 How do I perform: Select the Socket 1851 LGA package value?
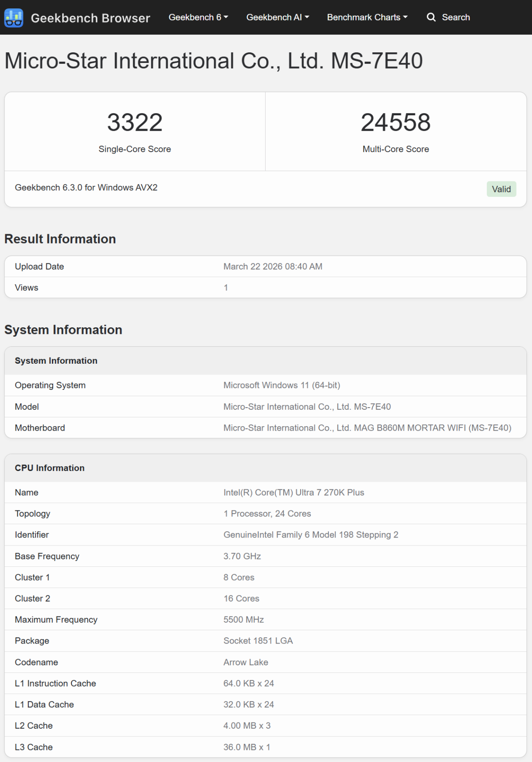pyautogui.click(x=258, y=641)
